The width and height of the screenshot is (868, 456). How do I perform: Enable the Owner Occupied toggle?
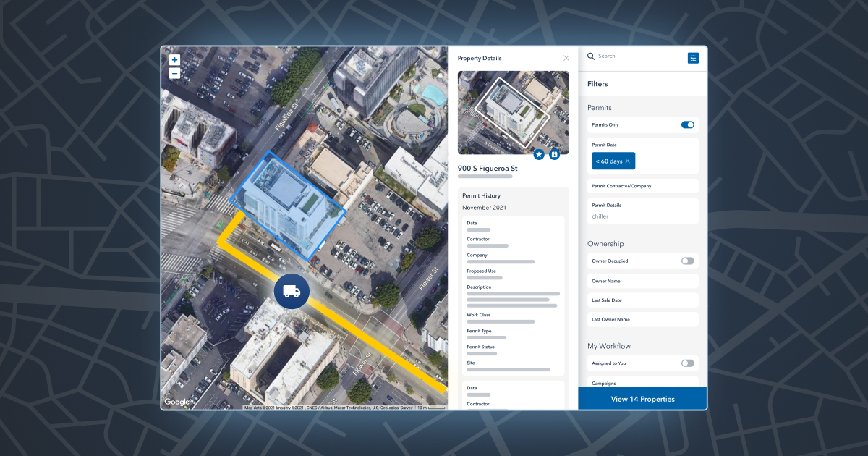686,261
